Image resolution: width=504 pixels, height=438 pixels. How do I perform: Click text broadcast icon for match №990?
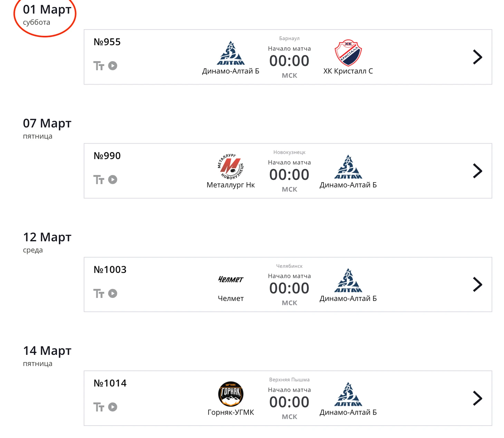point(99,180)
